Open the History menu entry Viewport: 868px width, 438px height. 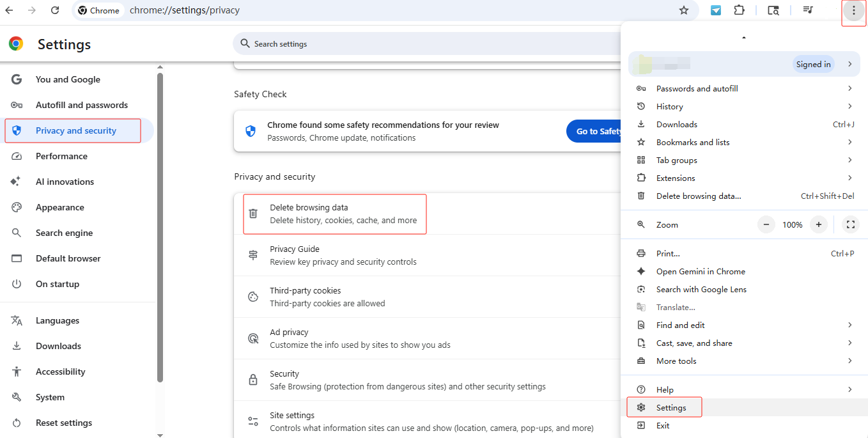point(669,106)
